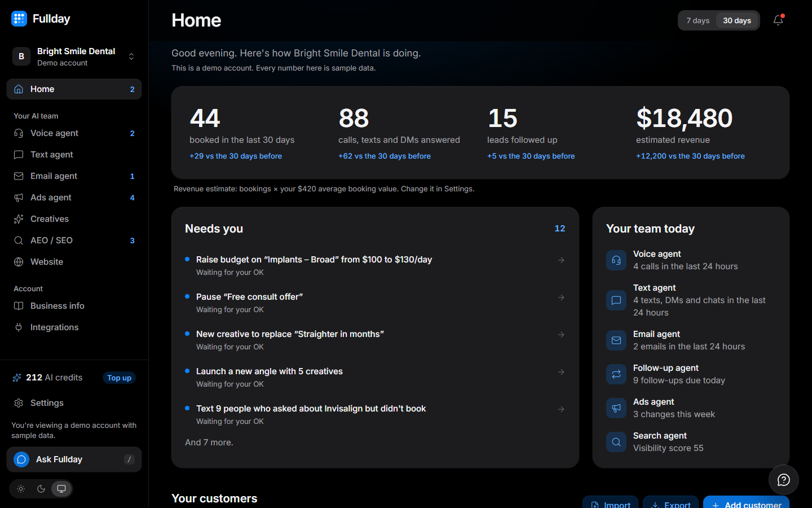Image resolution: width=812 pixels, height=508 pixels.
Task: Click the Voice agent headset icon in Your team today
Action: point(616,260)
